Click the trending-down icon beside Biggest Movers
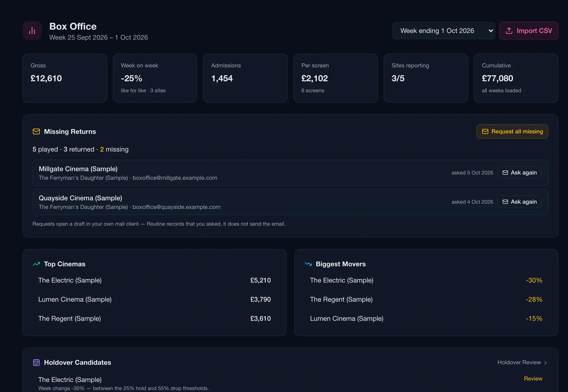Image resolution: width=568 pixels, height=392 pixels. pos(308,264)
